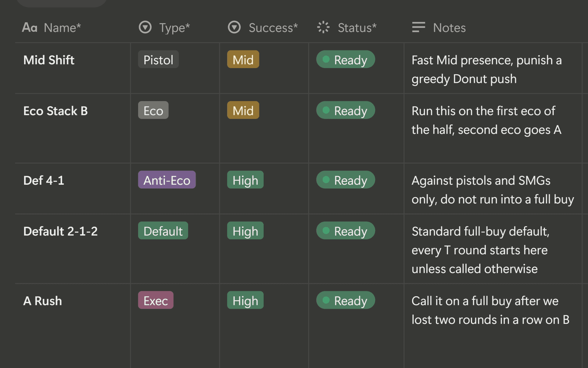Click the Ready status in Default 2-1-2 row

point(346,231)
